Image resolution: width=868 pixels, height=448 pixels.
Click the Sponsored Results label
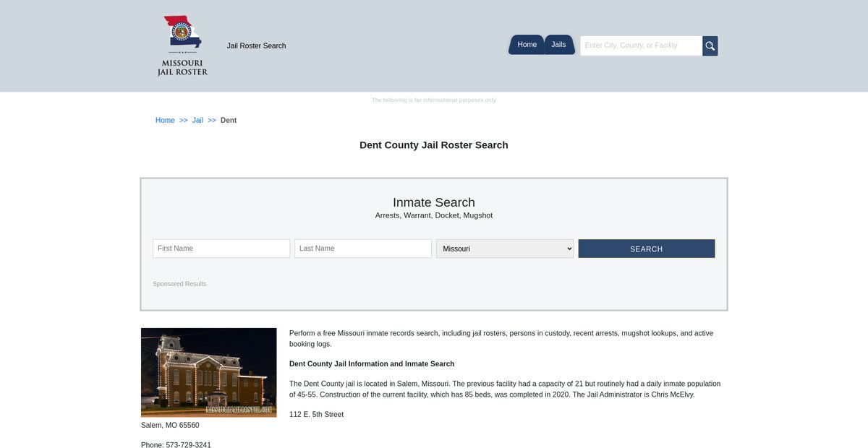point(179,284)
